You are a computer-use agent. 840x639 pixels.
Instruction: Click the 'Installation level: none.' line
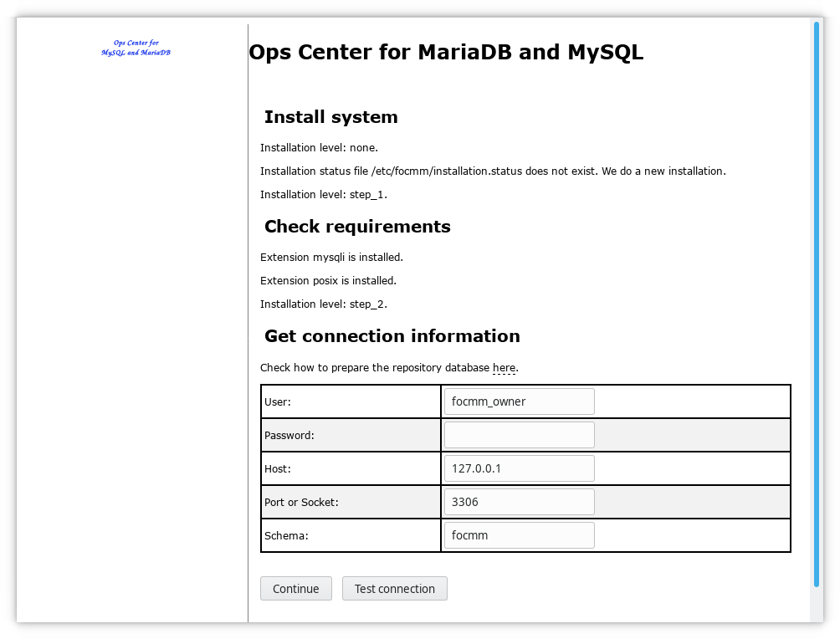coord(320,148)
